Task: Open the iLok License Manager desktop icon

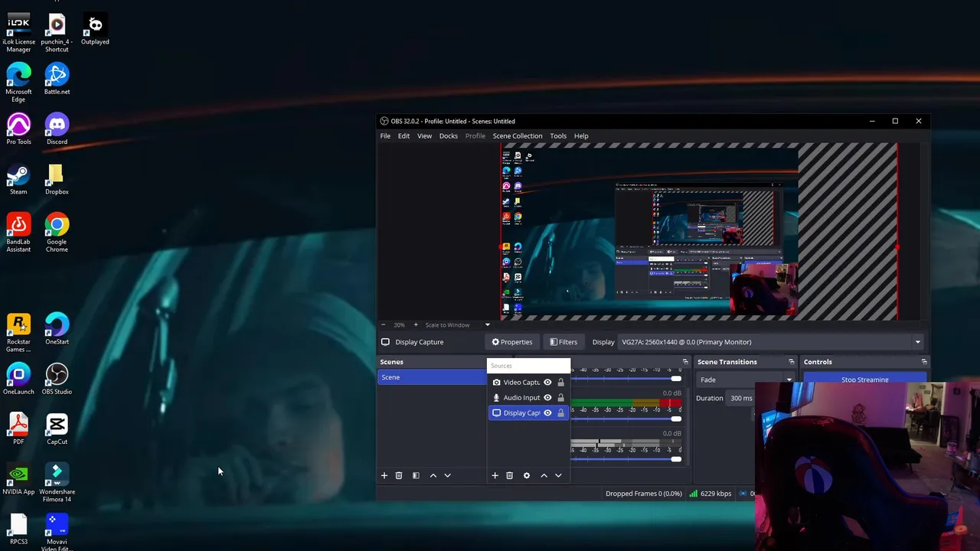Action: click(18, 34)
